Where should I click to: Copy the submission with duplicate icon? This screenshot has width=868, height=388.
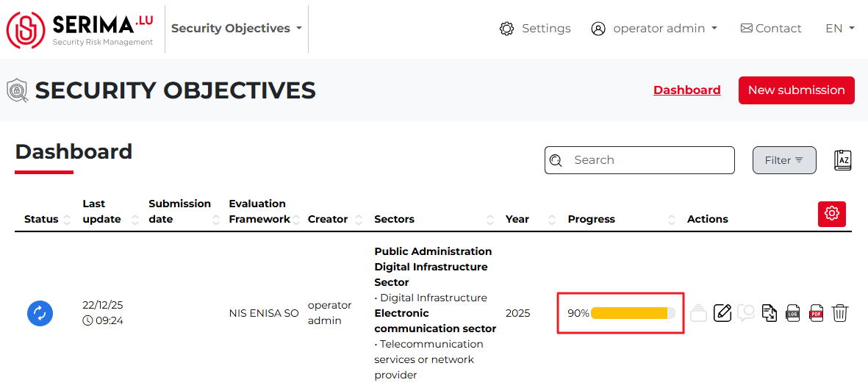click(x=770, y=313)
